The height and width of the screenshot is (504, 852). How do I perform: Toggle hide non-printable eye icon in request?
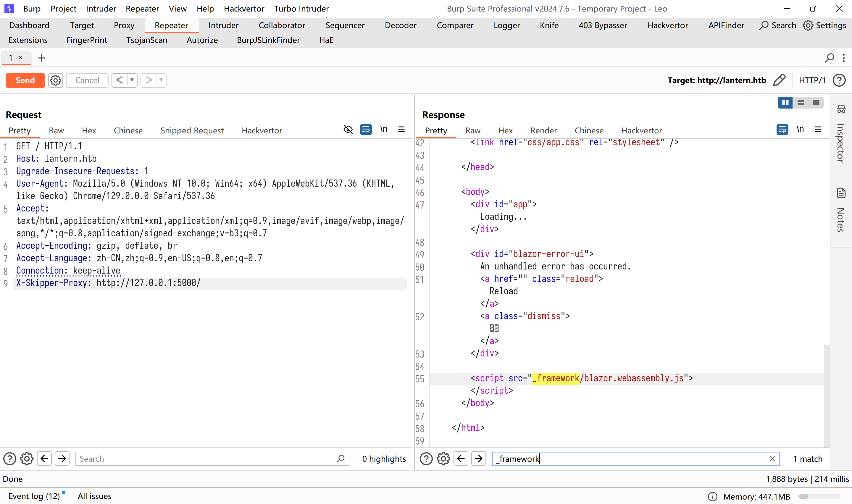(348, 129)
